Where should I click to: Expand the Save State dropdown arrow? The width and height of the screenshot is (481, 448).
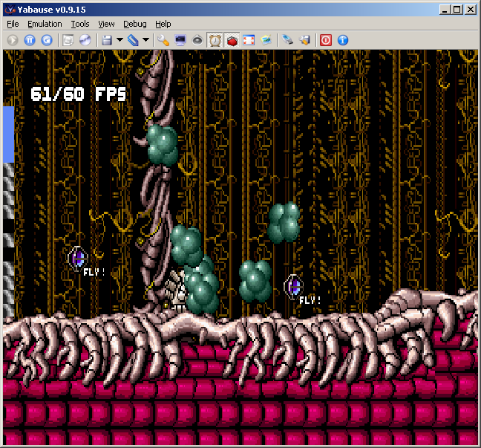tap(120, 39)
